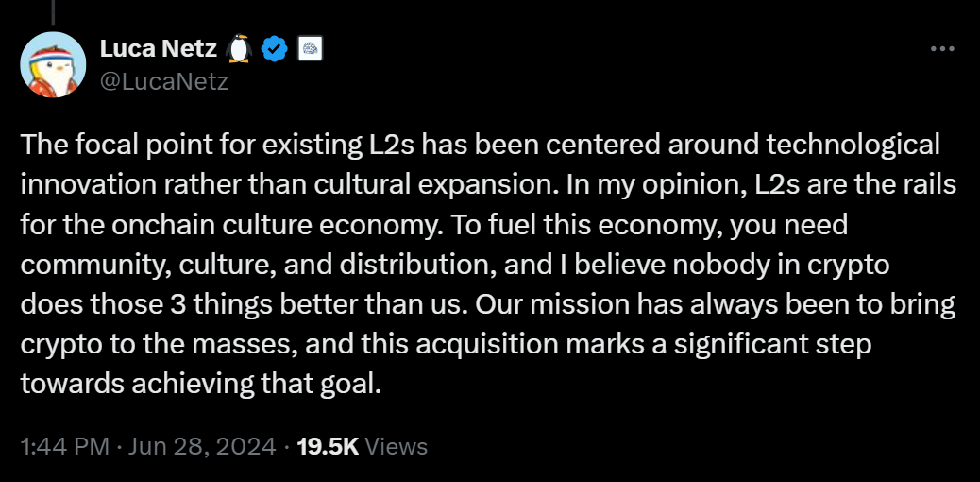Click the blue verified checkmark badge
Image resolution: width=980 pixels, height=482 pixels.
pyautogui.click(x=274, y=49)
